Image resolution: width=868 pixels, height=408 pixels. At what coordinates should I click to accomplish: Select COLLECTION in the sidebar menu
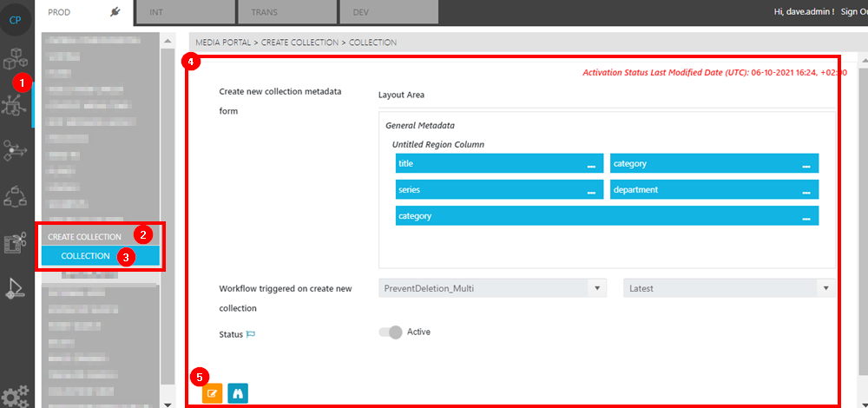(85, 256)
